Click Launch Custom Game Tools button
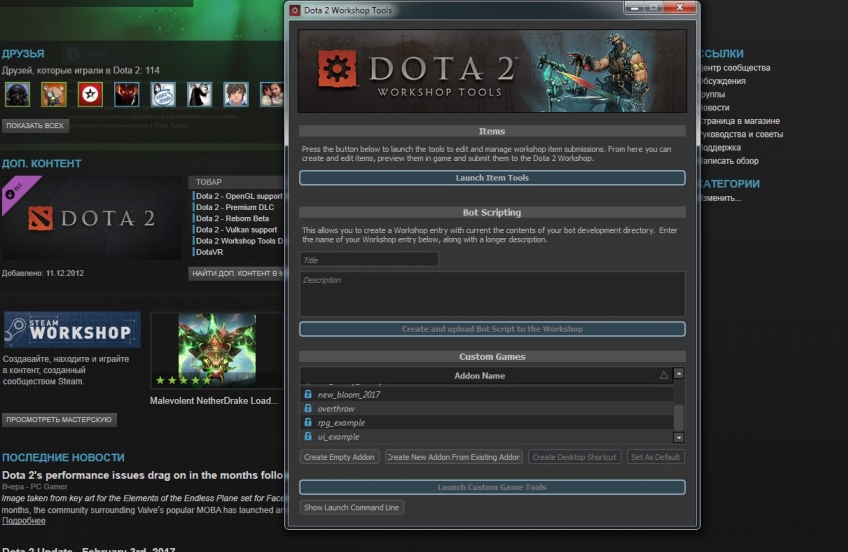The width and height of the screenshot is (848, 552). tap(492, 487)
